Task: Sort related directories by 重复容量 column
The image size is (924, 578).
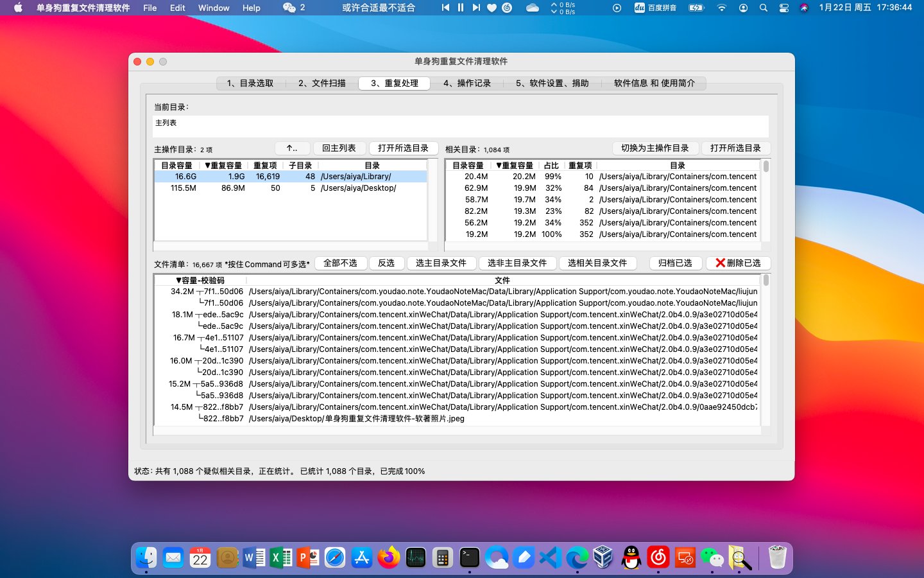Action: 515,166
